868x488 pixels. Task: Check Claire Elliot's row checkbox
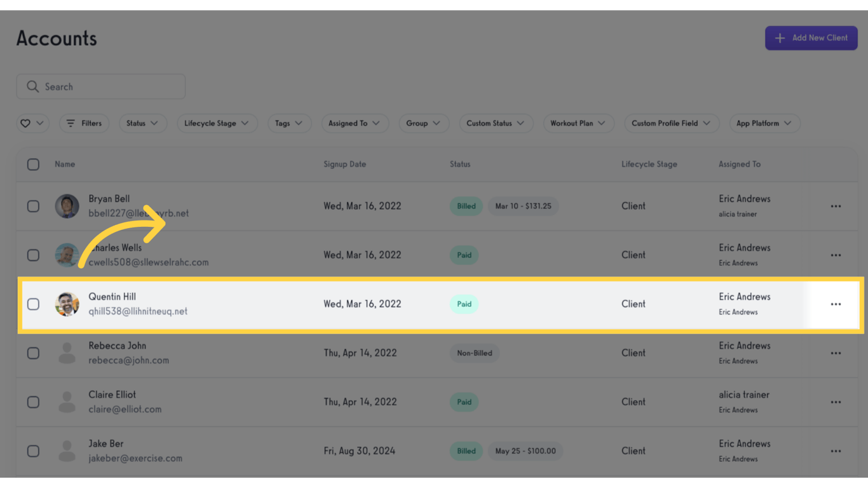[x=33, y=402]
